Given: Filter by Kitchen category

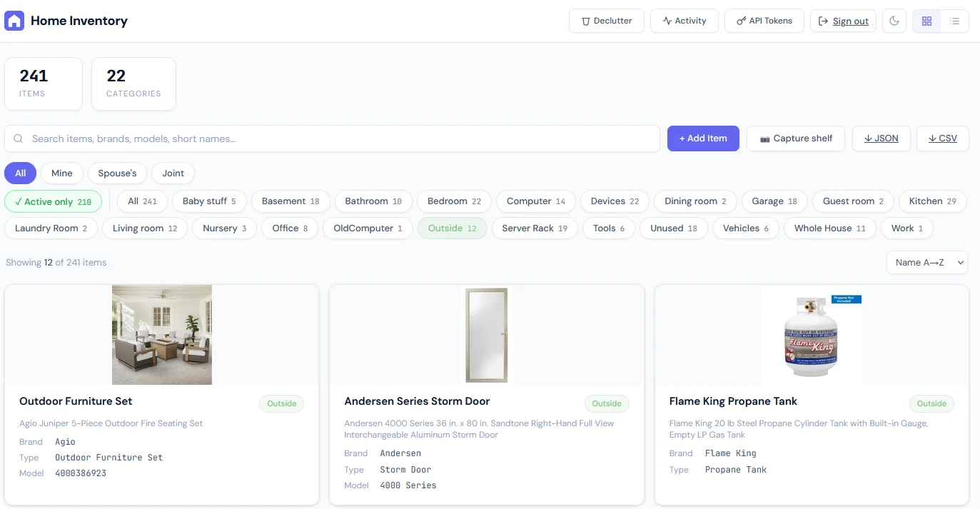Looking at the screenshot, I should coord(933,201).
